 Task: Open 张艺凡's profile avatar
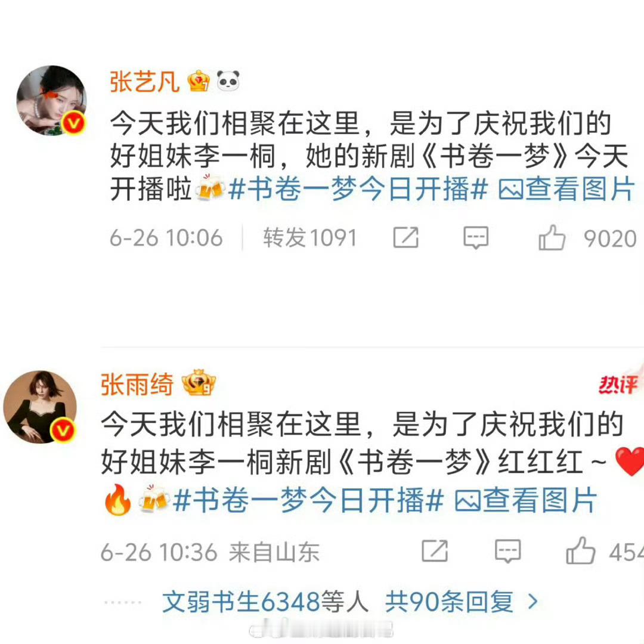51,101
